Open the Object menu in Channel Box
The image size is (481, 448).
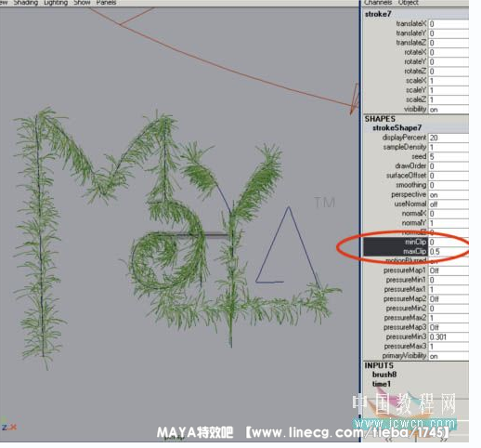(408, 3)
